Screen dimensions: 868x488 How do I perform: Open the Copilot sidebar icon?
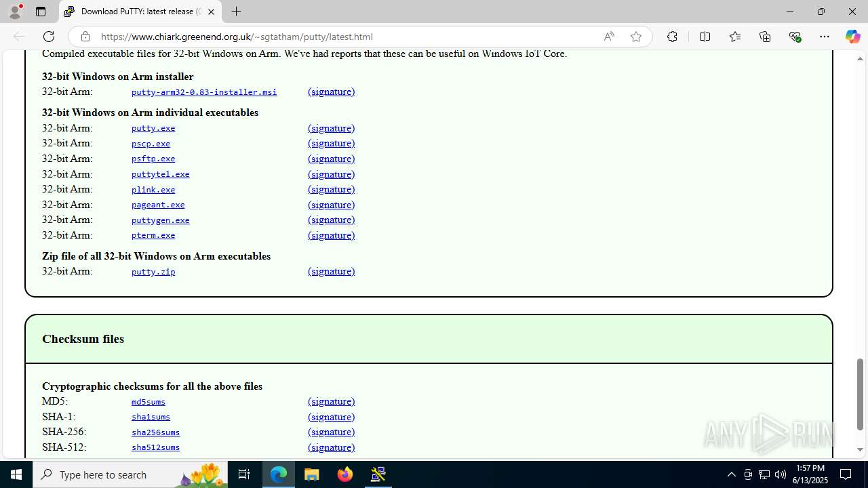click(852, 37)
